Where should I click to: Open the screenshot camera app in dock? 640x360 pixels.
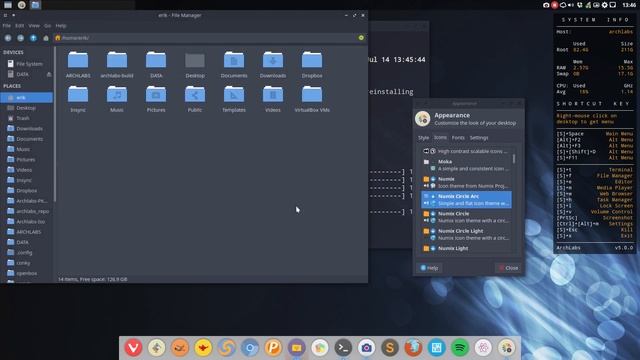(x=367, y=348)
